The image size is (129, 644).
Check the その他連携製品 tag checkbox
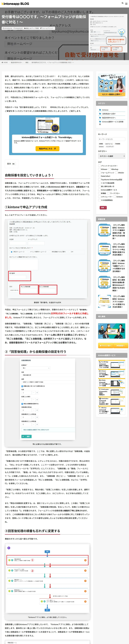(x=99, y=200)
